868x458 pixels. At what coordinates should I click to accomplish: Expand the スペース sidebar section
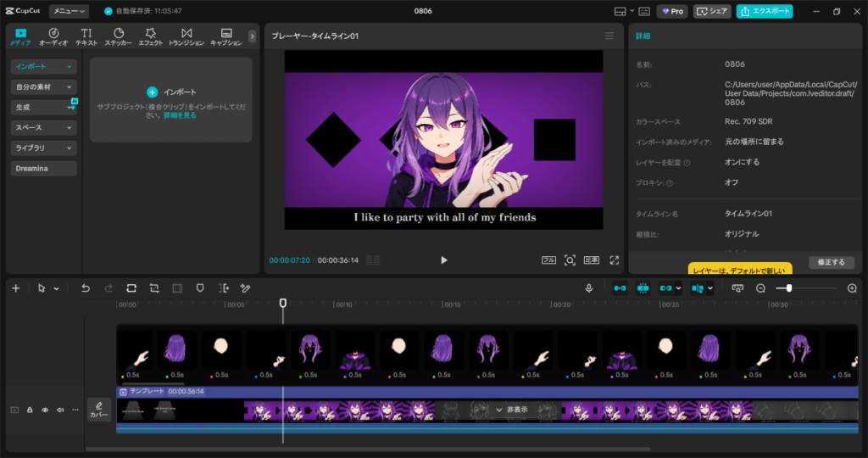pyautogui.click(x=44, y=128)
